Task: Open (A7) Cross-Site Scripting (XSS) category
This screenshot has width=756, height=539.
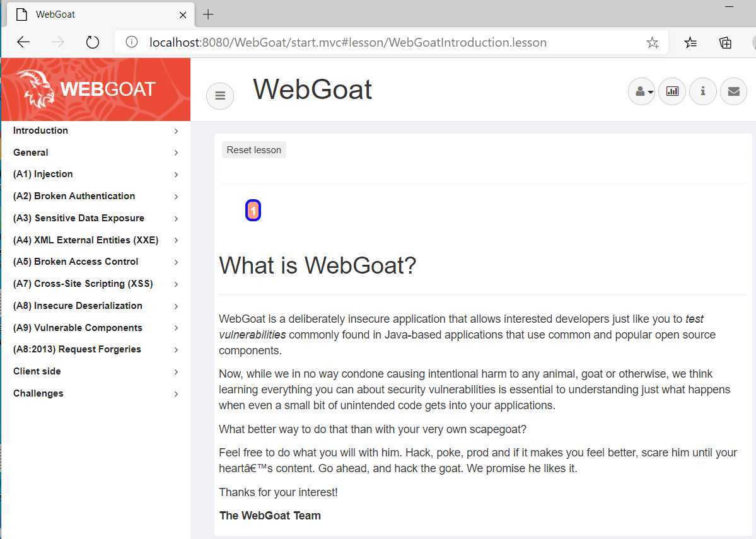Action: 83,284
